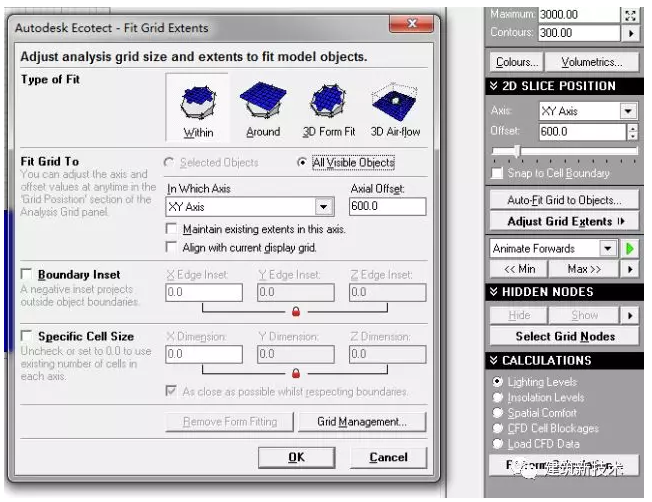Viewport: 652px width, 502px height.
Task: Click the Show nodes button
Action: [x=584, y=316]
